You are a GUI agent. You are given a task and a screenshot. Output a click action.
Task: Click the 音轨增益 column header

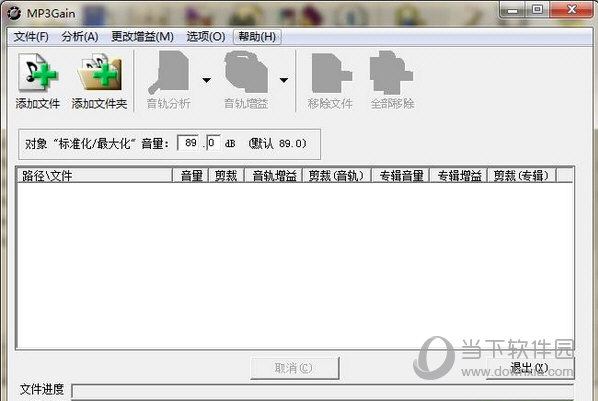(x=273, y=176)
